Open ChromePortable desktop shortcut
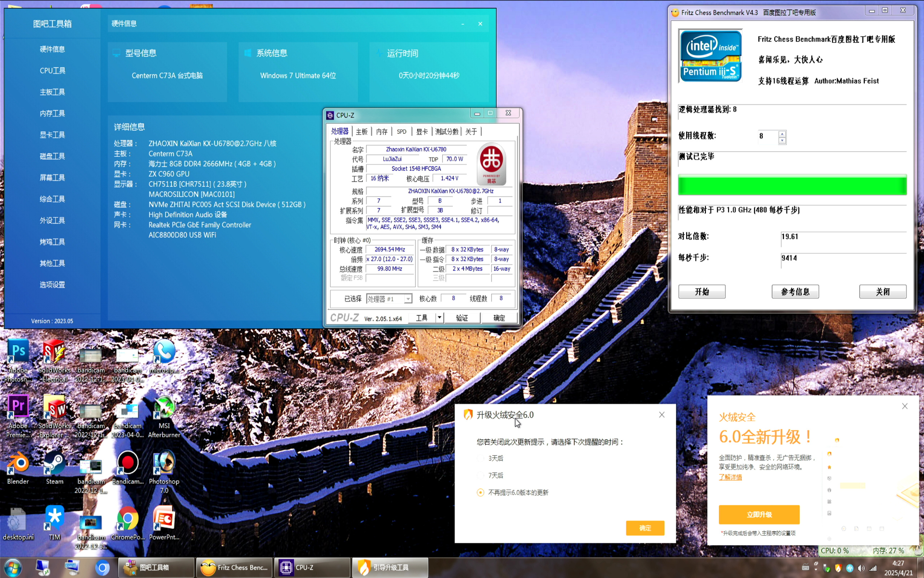Screen dimensions: 924x578 tap(128, 523)
